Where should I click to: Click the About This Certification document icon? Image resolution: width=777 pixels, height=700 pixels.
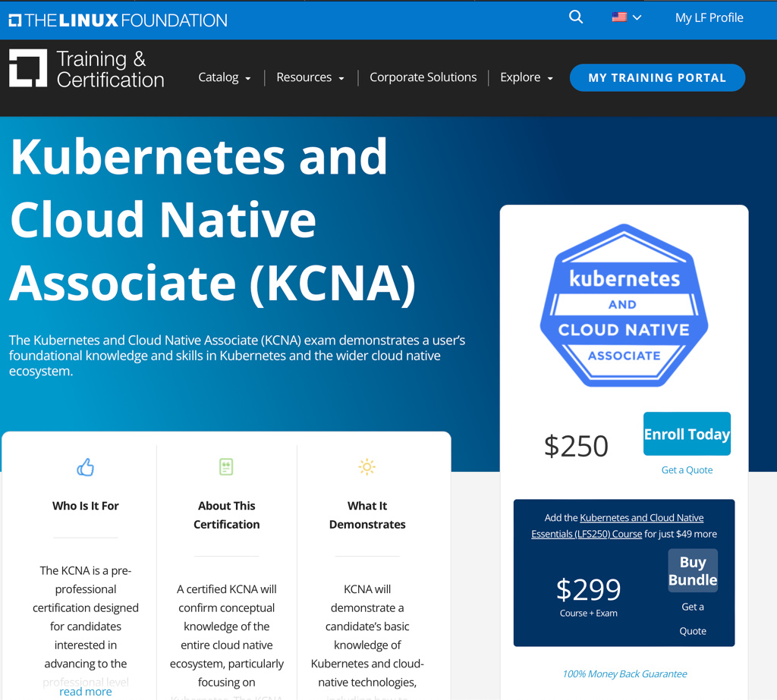click(226, 466)
